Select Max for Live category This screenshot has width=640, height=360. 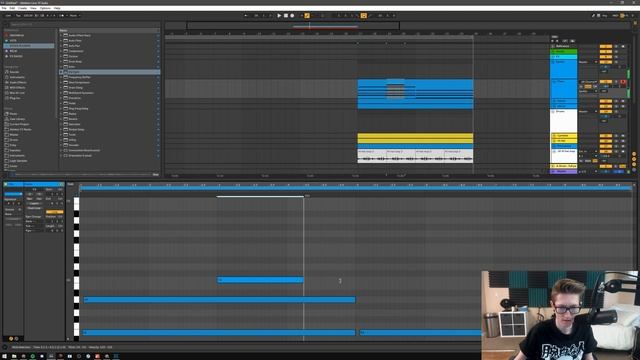click(17, 93)
